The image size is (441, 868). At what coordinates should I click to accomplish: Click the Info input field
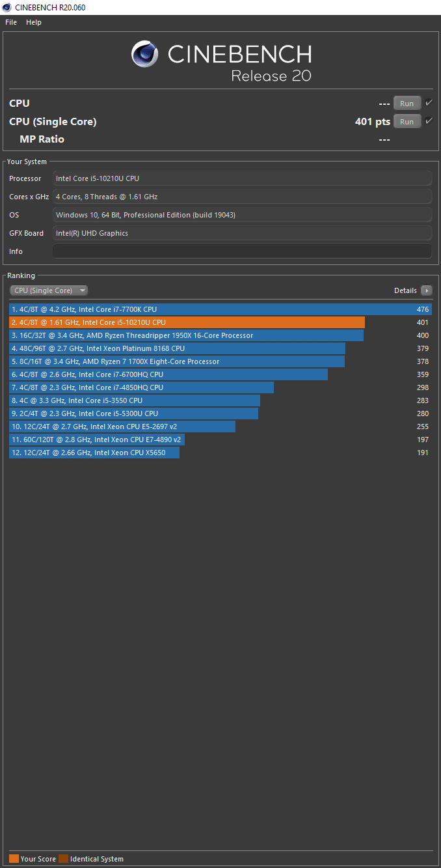[x=242, y=251]
